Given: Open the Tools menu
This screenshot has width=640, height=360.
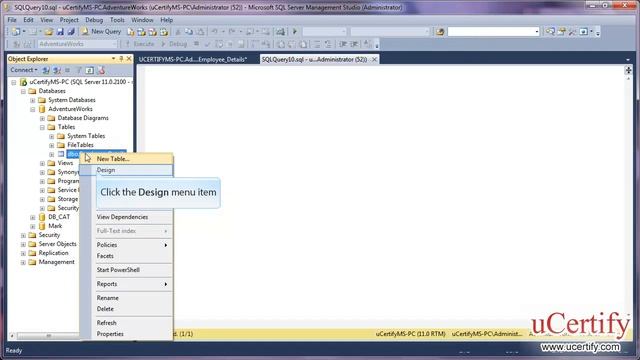Looking at the screenshot, I should [x=117, y=20].
